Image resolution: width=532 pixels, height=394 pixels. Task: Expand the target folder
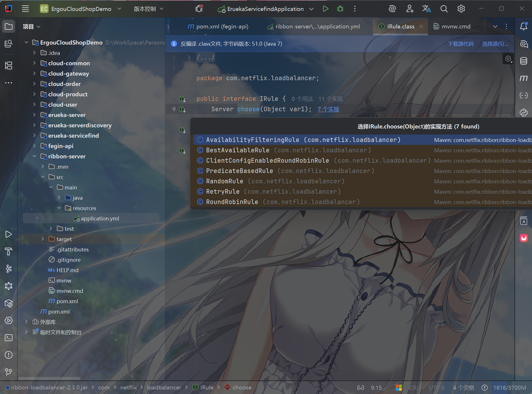[x=42, y=239]
